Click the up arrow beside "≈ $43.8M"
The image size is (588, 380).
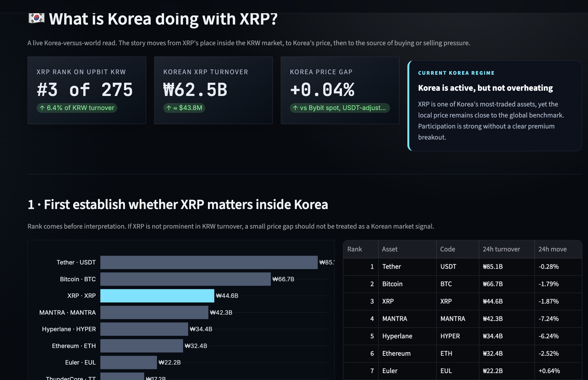click(169, 108)
